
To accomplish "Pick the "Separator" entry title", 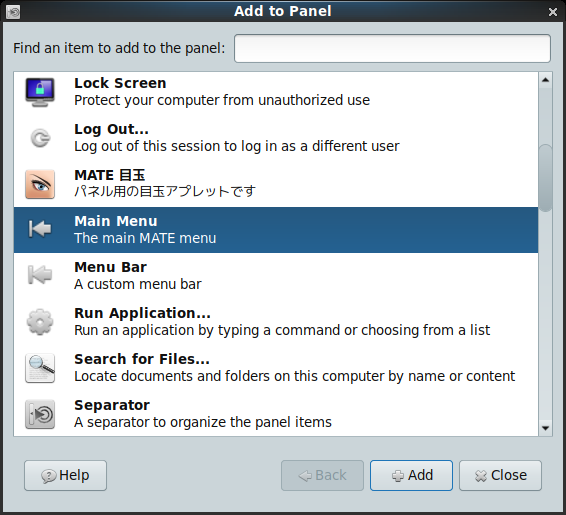I will tap(112, 405).
